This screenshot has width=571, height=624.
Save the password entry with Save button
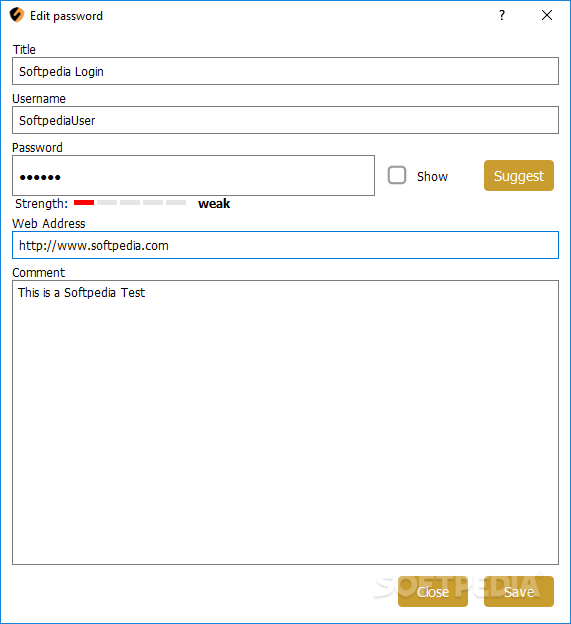click(x=519, y=592)
